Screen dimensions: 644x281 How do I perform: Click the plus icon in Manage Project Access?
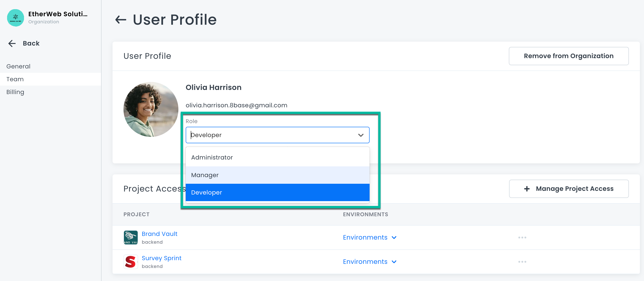point(526,189)
